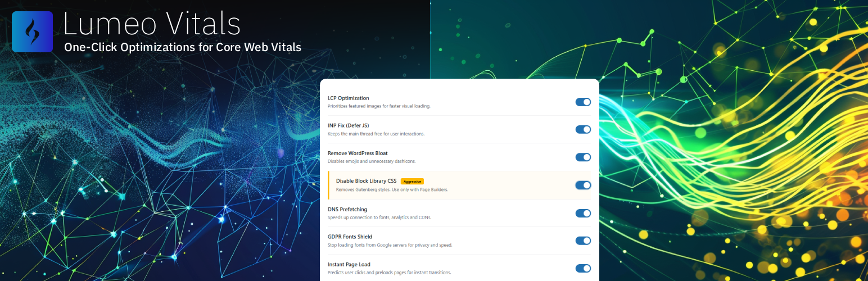The height and width of the screenshot is (281, 868).
Task: Click the Remove WordPress Bloat heading
Action: point(358,153)
